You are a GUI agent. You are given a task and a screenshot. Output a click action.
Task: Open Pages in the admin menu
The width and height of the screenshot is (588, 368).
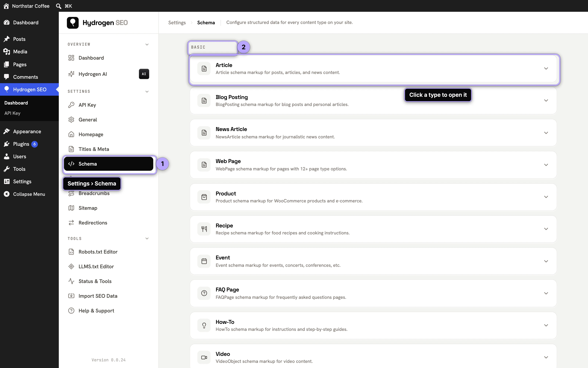[x=29, y=64]
